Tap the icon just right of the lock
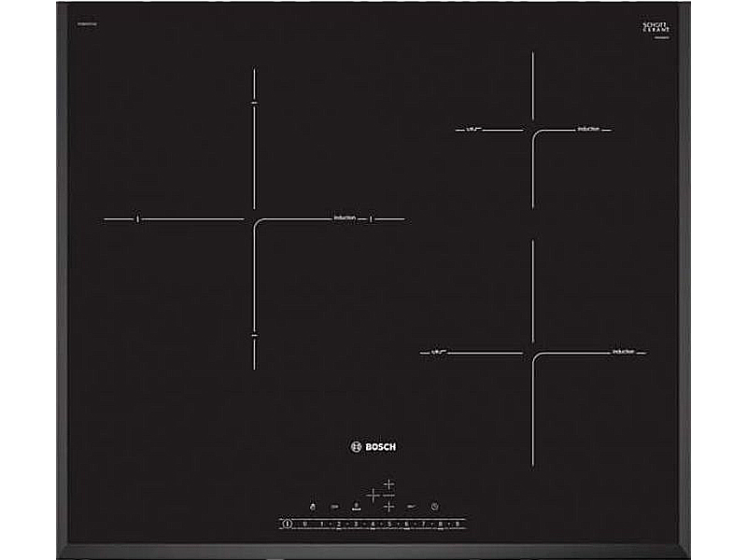 tap(333, 506)
